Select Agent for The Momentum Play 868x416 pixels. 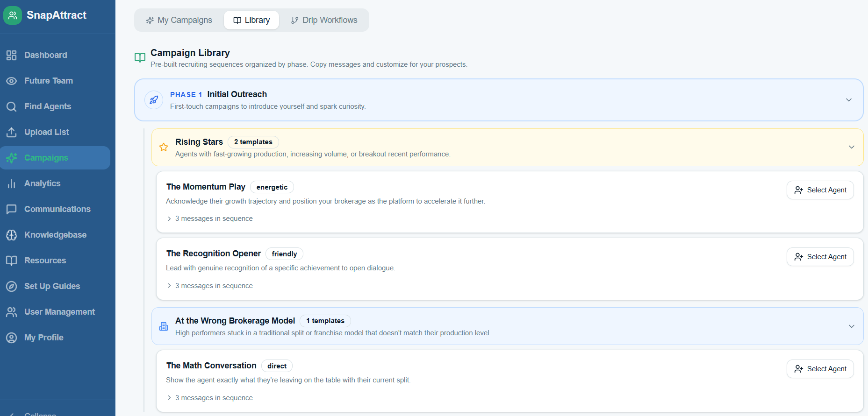pos(820,190)
